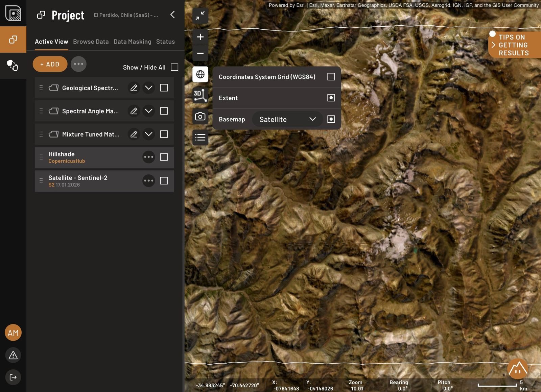The width and height of the screenshot is (541, 392).
Task: Expand the Spectral Angle Ma... layer chevron
Action: [148, 111]
